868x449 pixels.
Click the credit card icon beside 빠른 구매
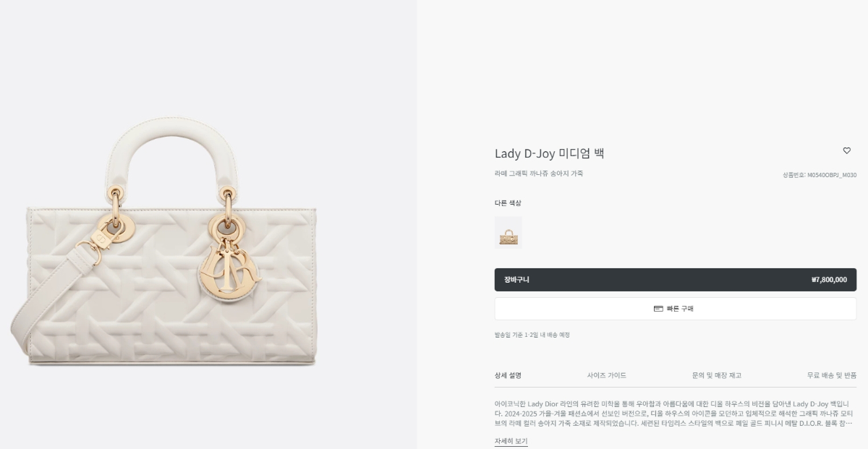coord(658,309)
